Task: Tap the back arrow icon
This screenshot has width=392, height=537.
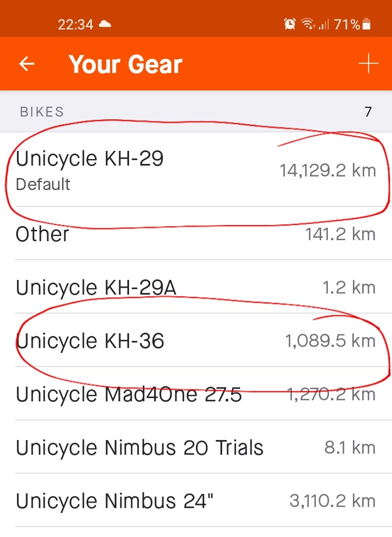Action: (x=27, y=64)
